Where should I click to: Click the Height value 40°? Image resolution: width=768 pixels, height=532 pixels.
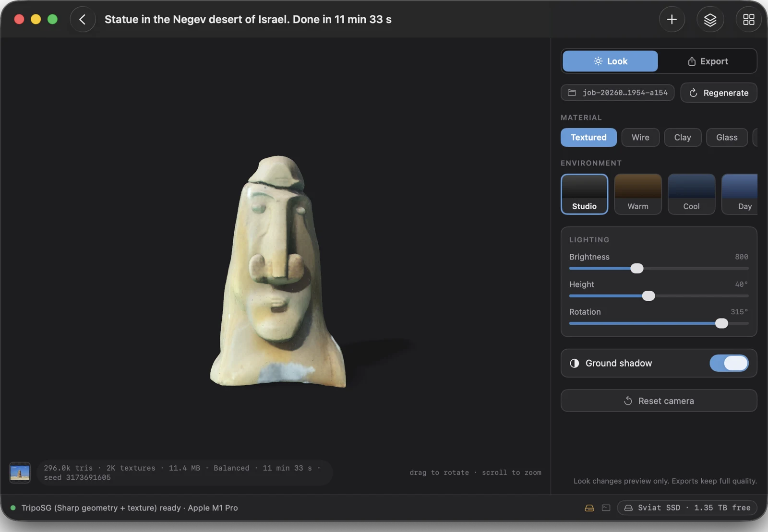[741, 284]
